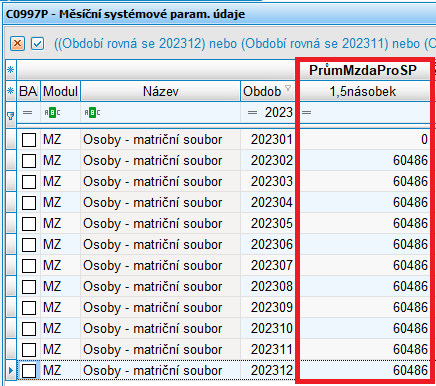Image resolution: width=436 pixels, height=386 pixels.
Task: Check BA checkbox for period 202306
Action: [x=29, y=245]
